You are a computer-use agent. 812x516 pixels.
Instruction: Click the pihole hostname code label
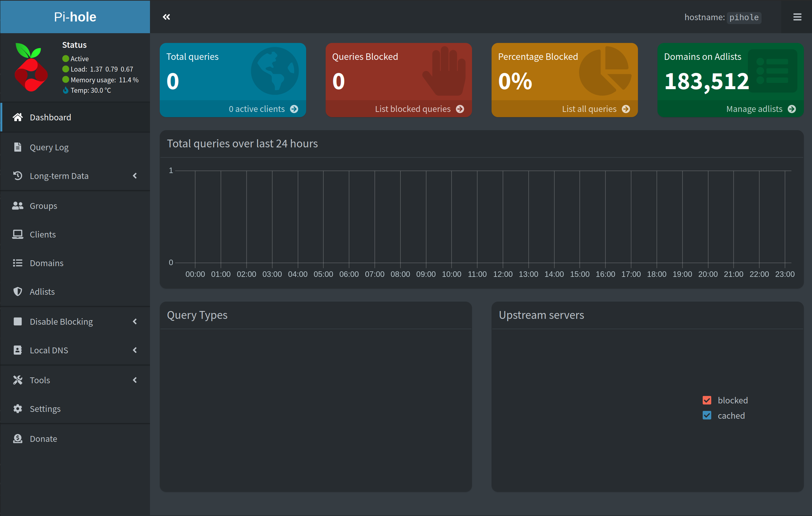[x=744, y=17]
